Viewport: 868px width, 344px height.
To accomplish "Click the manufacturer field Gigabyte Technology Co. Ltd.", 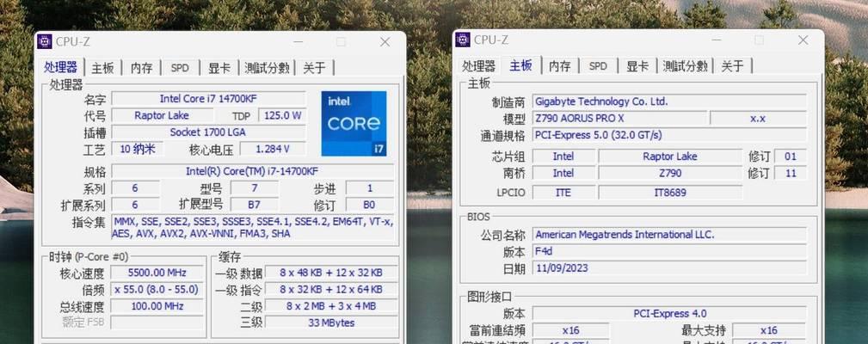I will [x=669, y=101].
